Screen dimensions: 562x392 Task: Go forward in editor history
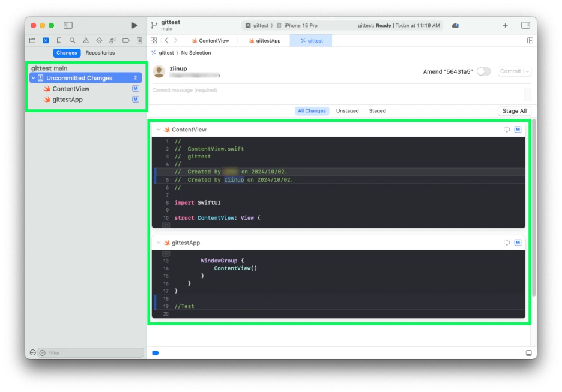click(175, 40)
